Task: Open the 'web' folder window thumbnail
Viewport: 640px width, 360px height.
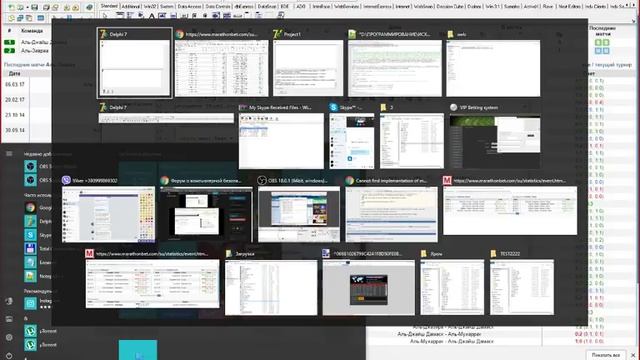Action: [493, 68]
